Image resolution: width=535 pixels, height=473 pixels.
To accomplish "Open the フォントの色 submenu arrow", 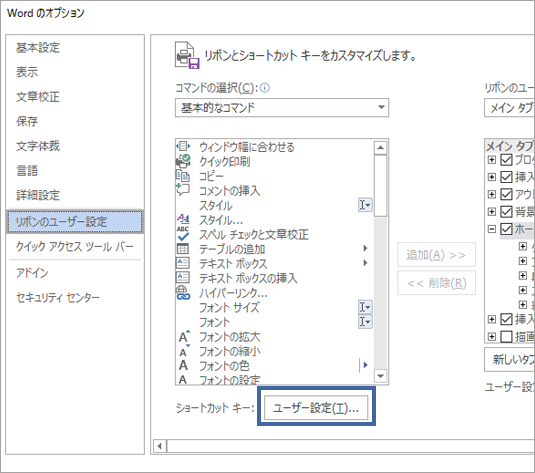I will (365, 365).
